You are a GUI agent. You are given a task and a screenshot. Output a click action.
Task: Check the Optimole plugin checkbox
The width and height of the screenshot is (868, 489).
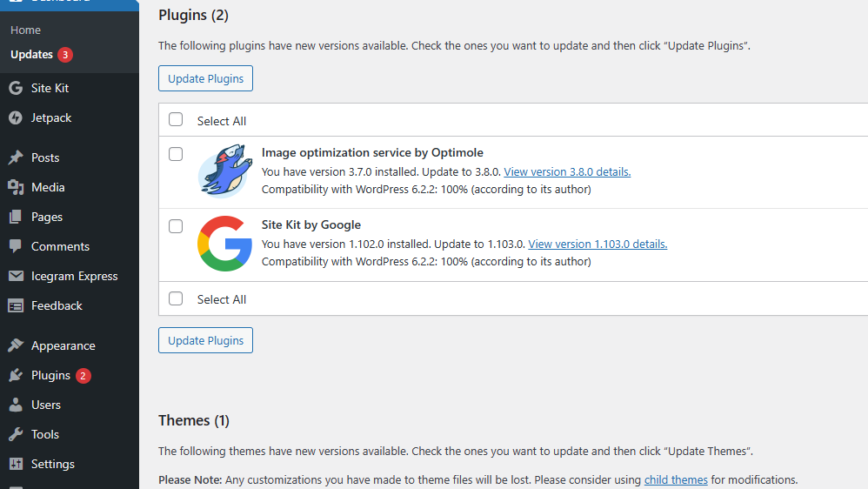coord(176,154)
